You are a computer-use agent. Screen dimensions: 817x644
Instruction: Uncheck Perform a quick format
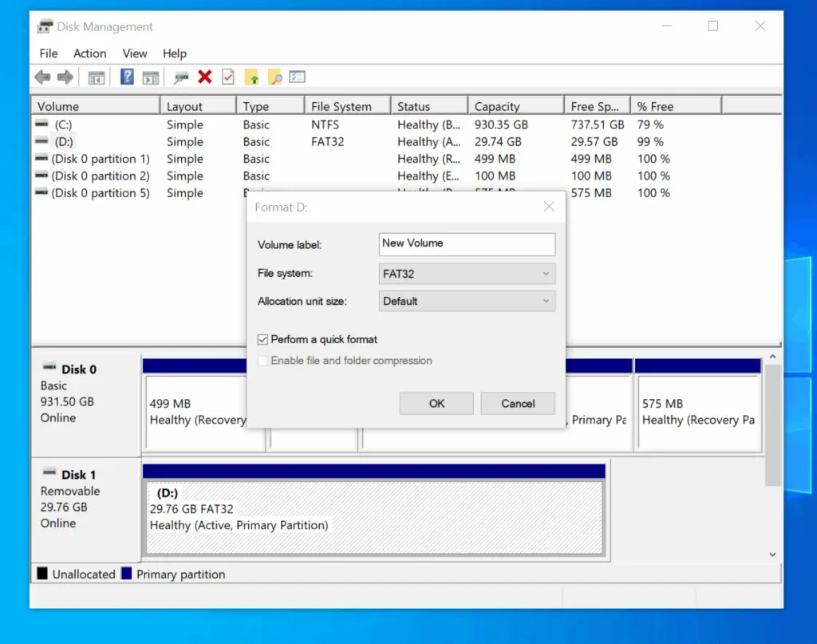pos(262,339)
